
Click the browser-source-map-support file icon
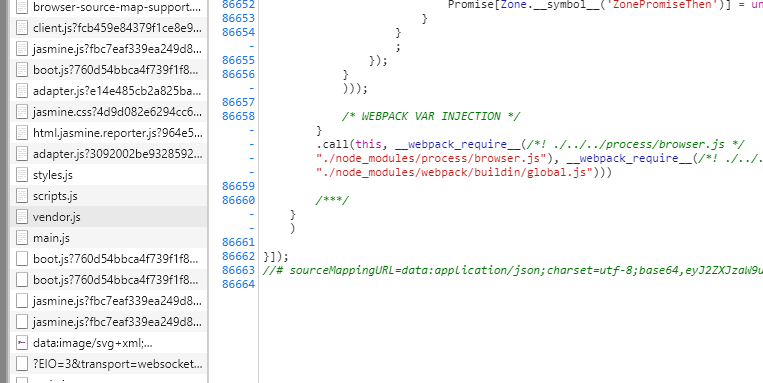tap(22, 7)
